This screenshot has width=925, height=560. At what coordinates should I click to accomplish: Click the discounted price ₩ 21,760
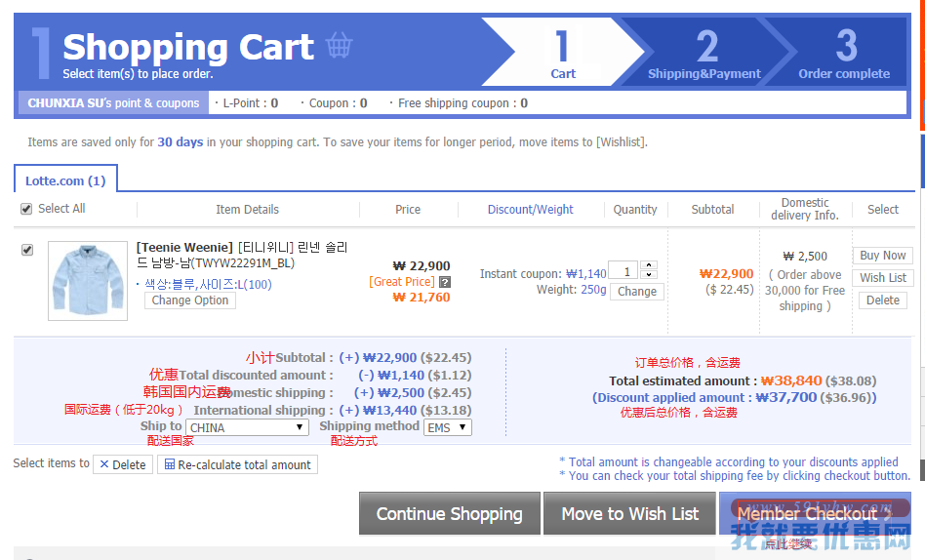pos(422,298)
